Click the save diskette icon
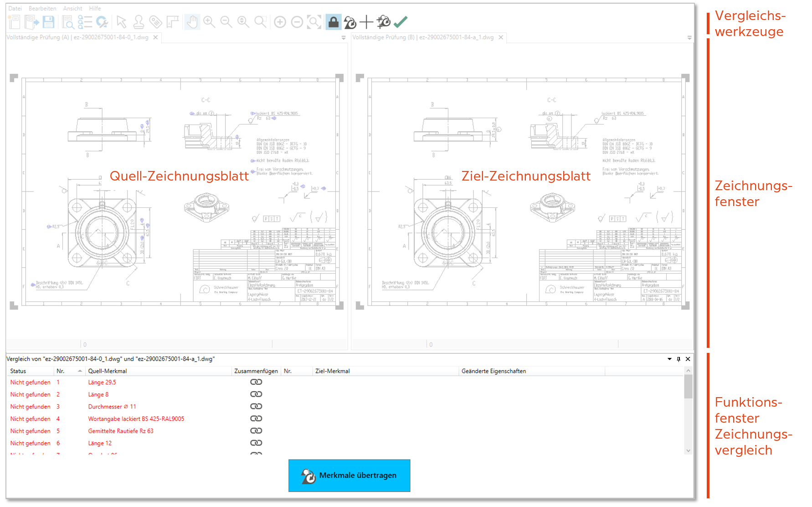 (48, 22)
